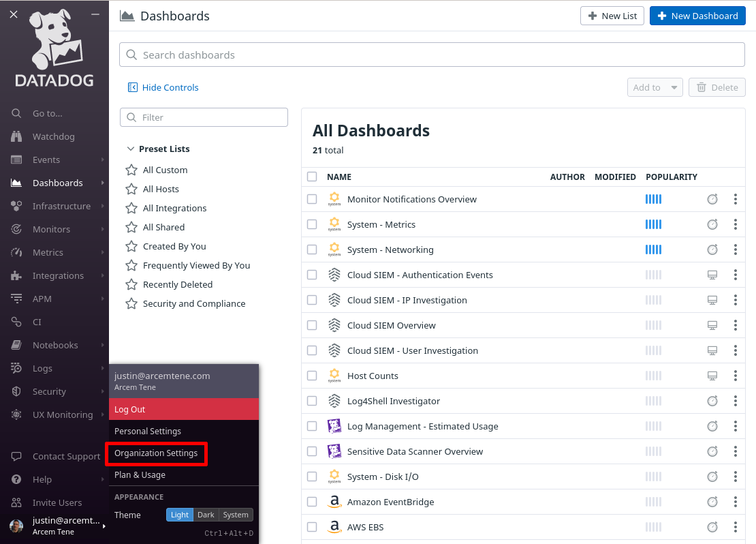Click the Contact Support chat icon
The width and height of the screenshot is (756, 544).
[16, 456]
